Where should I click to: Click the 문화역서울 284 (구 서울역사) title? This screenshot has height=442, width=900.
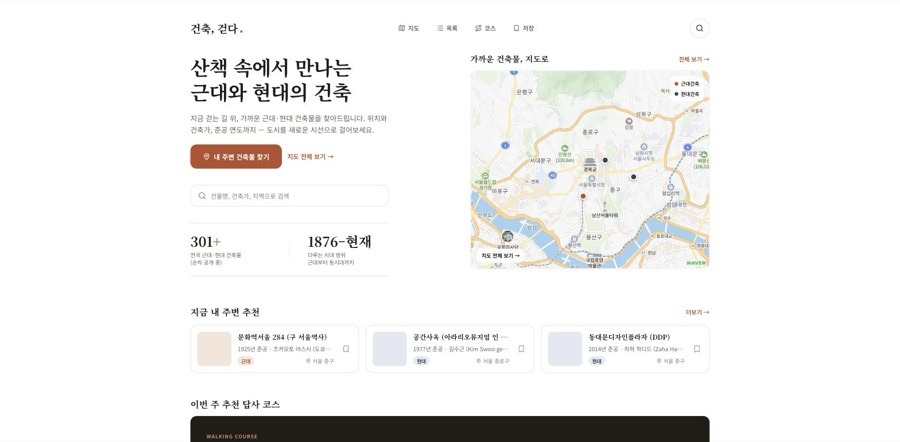282,337
